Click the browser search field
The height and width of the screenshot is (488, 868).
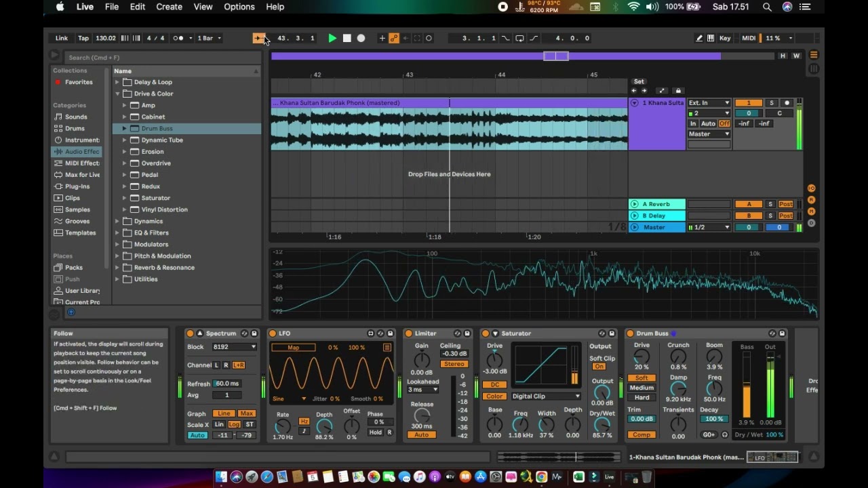click(163, 58)
